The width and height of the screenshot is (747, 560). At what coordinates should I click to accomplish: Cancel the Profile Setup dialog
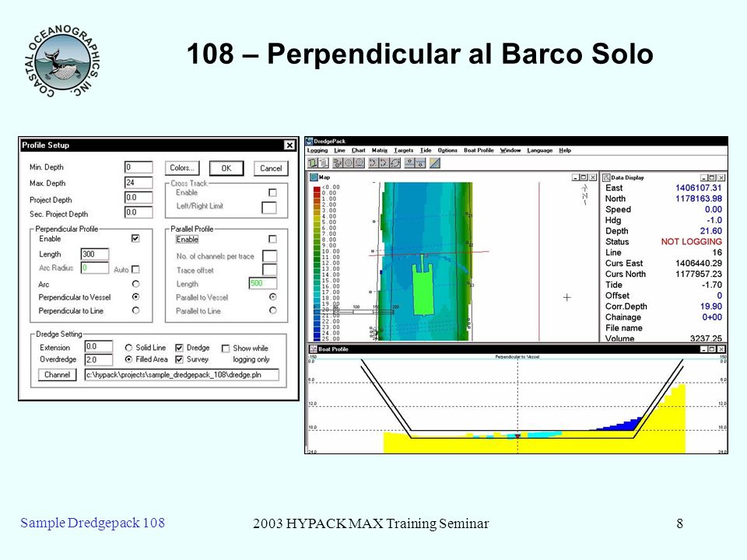point(271,168)
